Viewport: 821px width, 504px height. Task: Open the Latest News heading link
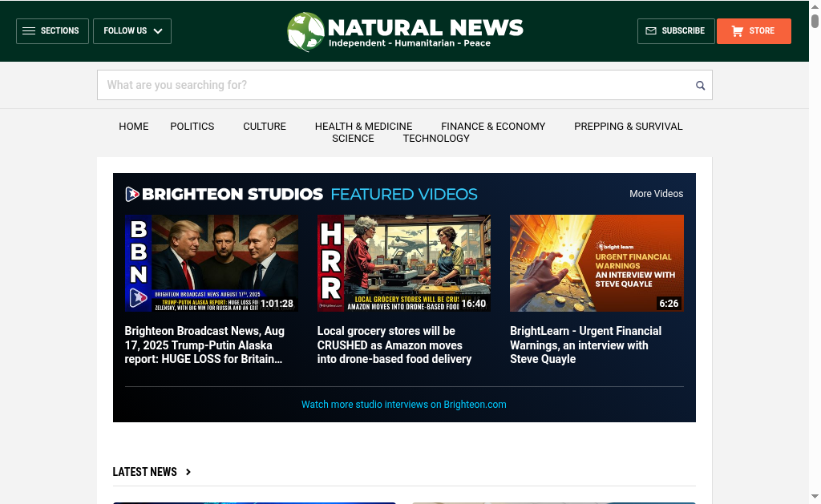point(144,472)
